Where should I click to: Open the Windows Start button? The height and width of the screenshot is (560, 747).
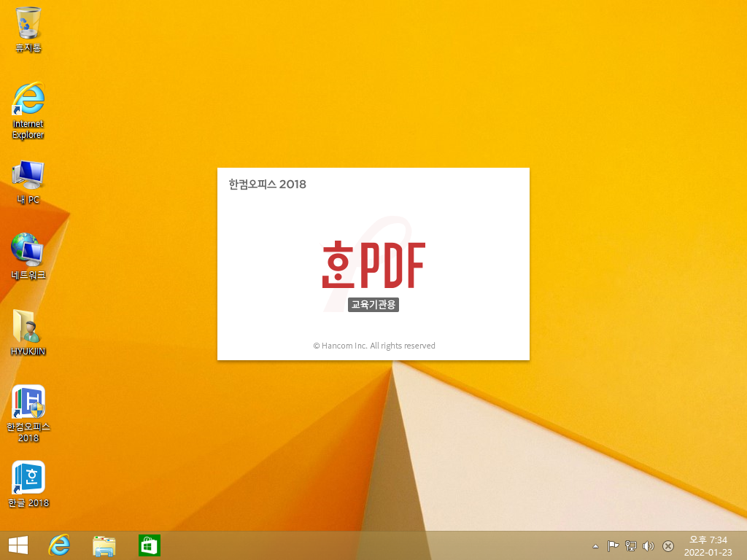coord(18,545)
